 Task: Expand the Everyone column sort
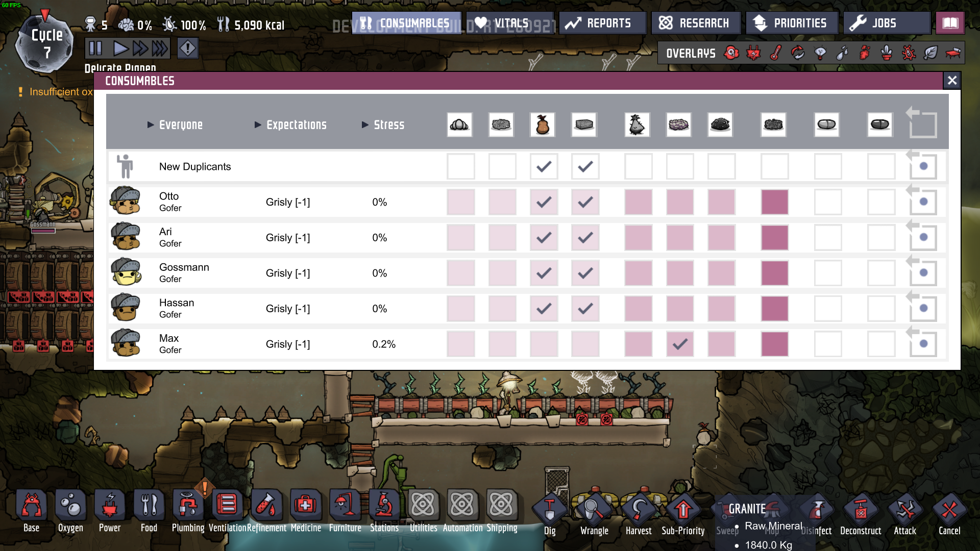[175, 125]
